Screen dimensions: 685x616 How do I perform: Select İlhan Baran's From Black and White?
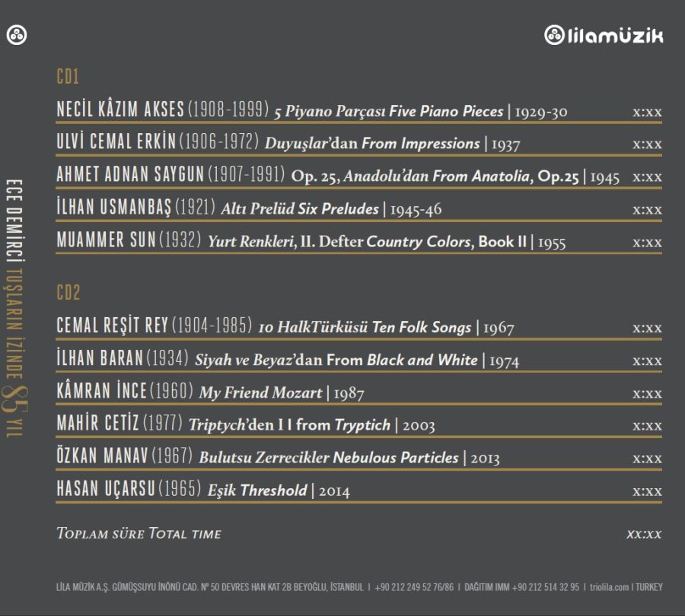(x=288, y=360)
